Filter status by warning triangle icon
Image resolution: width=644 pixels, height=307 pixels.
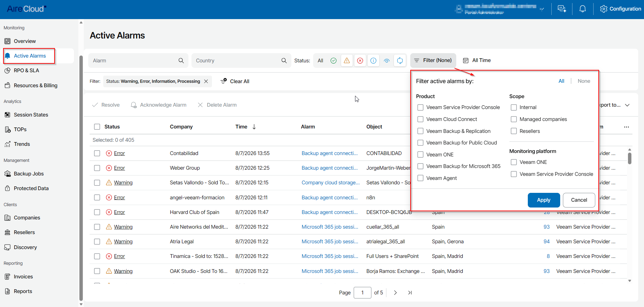[x=347, y=61]
